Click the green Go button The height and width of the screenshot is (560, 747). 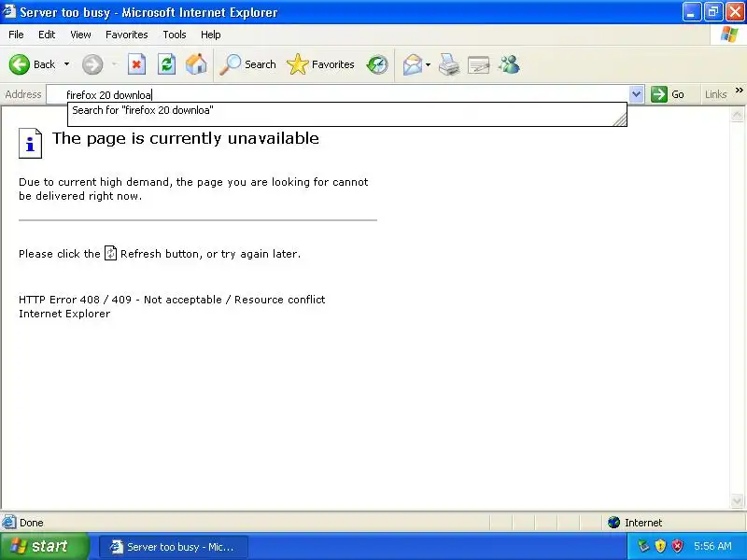(x=668, y=94)
